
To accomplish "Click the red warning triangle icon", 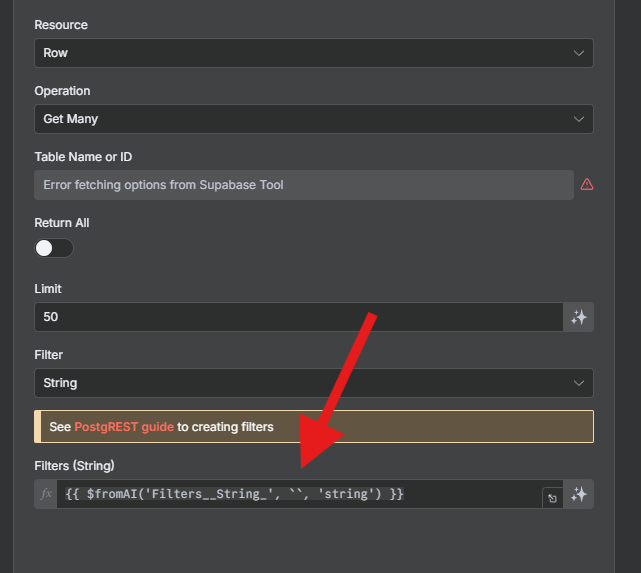I will [587, 185].
